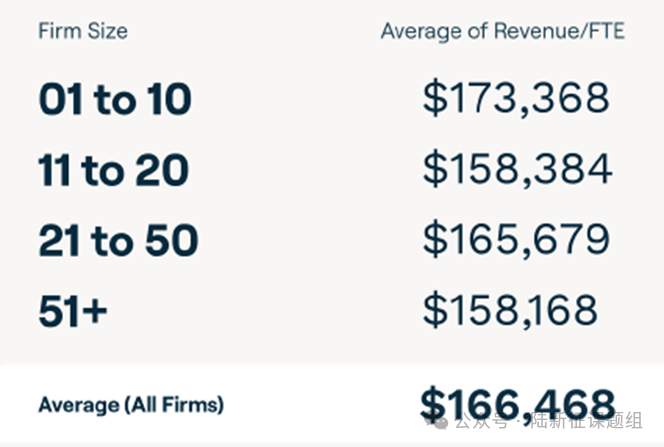Click the $173,368 revenue value
Image resolution: width=664 pixels, height=447 pixels.
515,98
